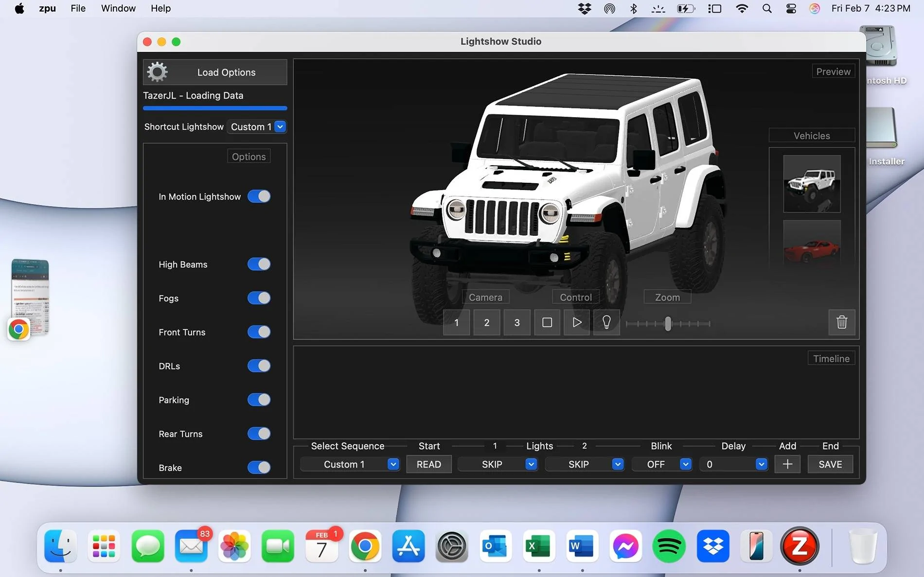Viewport: 924px width, 577px height.
Task: Click Dropbox icon in menu bar
Action: click(585, 8)
